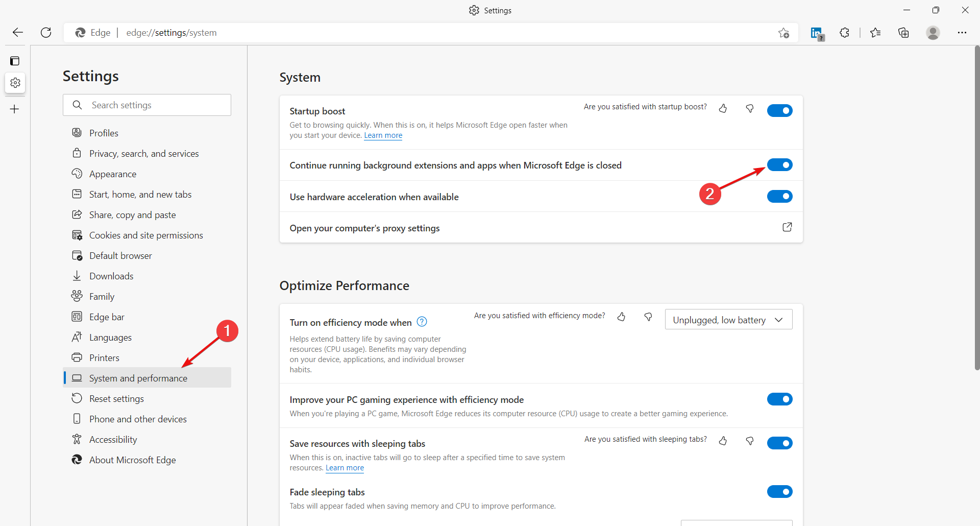Click the Extensions puzzle icon
The height and width of the screenshot is (526, 980).
click(x=844, y=33)
